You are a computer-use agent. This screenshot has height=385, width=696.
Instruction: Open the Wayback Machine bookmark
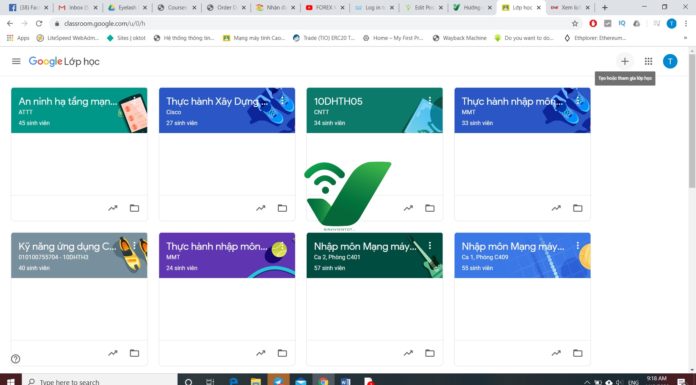[459, 38]
